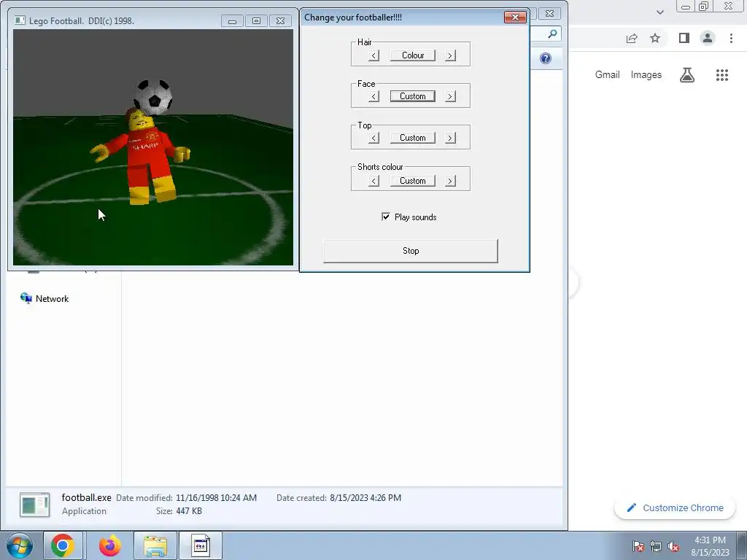Viewport: 747px width, 560px height.
Task: Click Chrome icon in taskbar
Action: click(x=63, y=545)
